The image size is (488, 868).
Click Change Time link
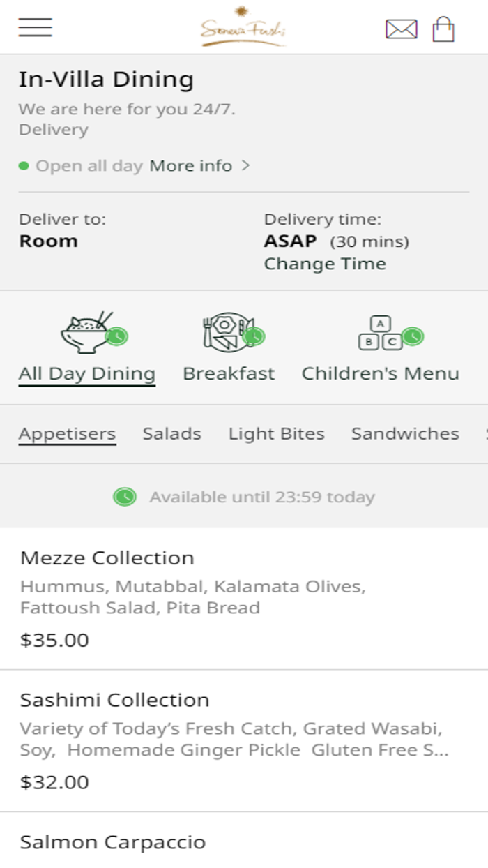coord(325,264)
